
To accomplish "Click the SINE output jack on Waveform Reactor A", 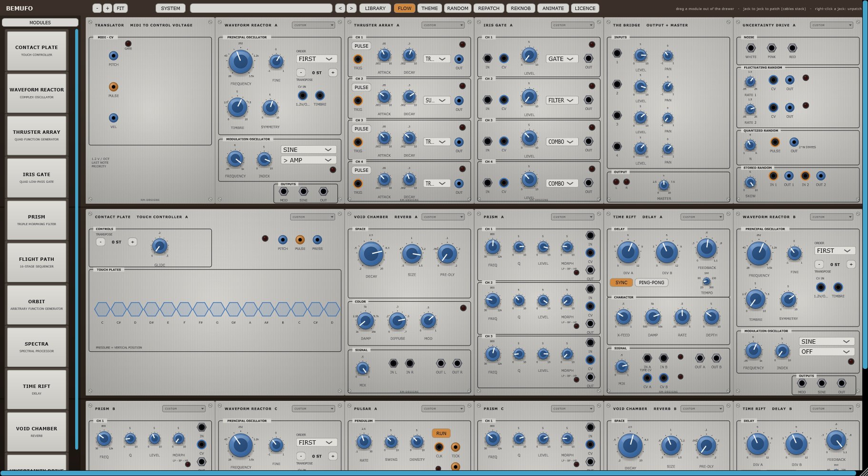I will point(304,191).
